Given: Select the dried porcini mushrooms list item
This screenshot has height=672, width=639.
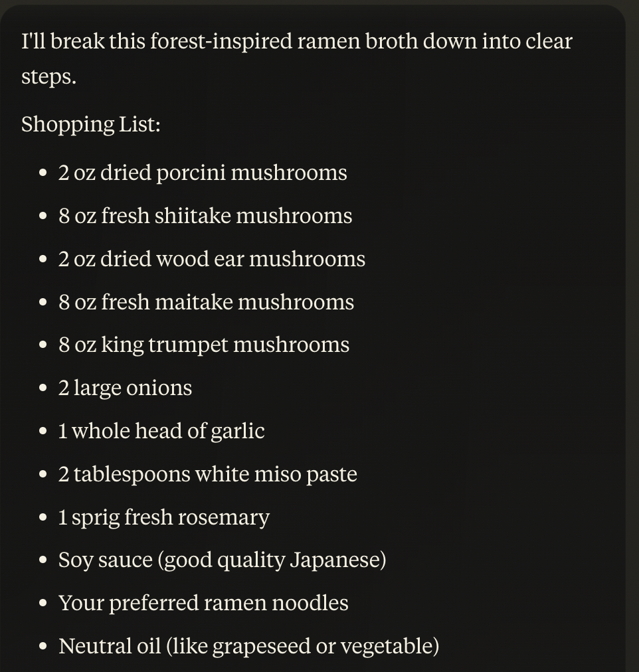Looking at the screenshot, I should pyautogui.click(x=202, y=173).
